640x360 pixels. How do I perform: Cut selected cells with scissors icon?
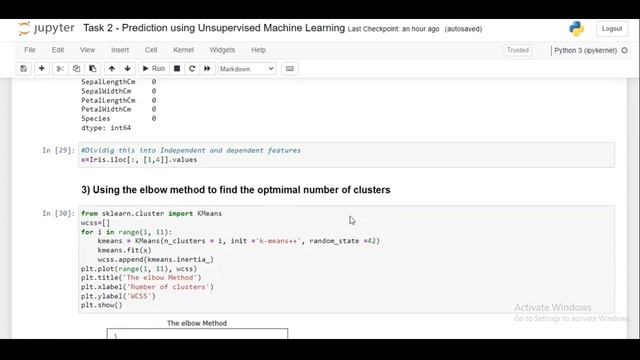[x=60, y=69]
